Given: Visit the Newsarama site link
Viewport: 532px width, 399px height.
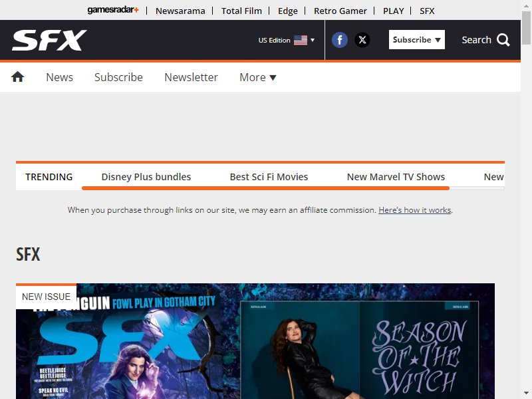Looking at the screenshot, I should point(180,11).
